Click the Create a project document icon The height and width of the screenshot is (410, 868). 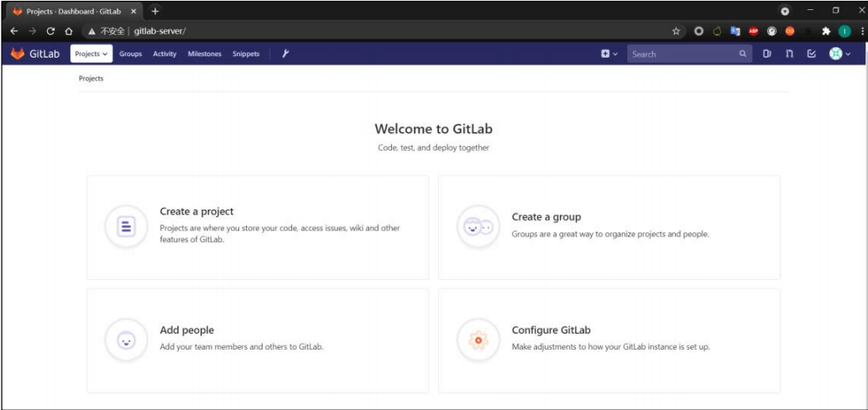[126, 226]
